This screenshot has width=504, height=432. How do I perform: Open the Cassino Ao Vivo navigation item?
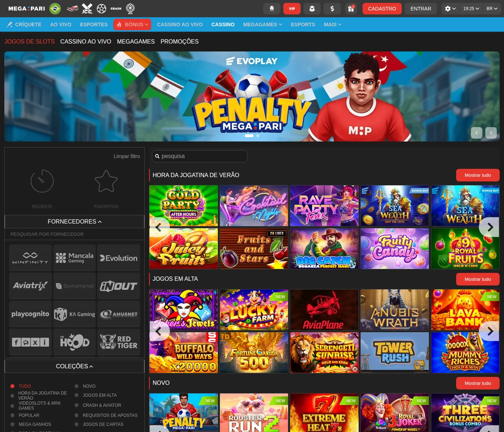pyautogui.click(x=180, y=24)
